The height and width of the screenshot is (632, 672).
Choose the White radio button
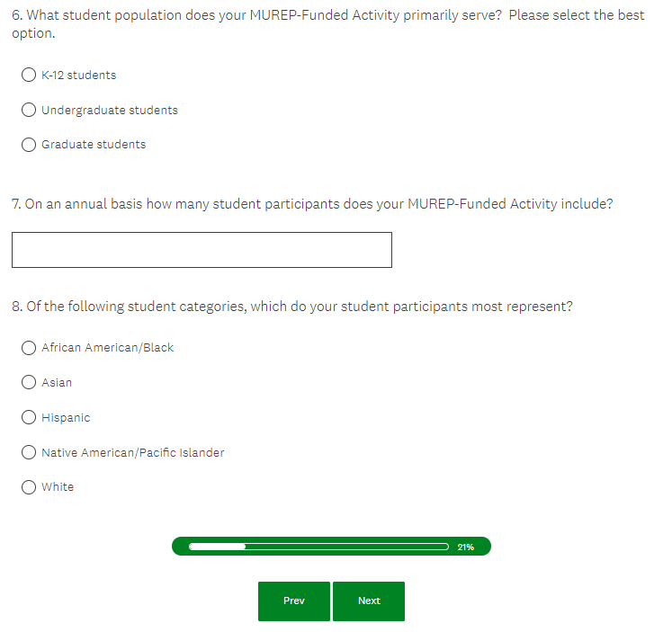(x=29, y=487)
